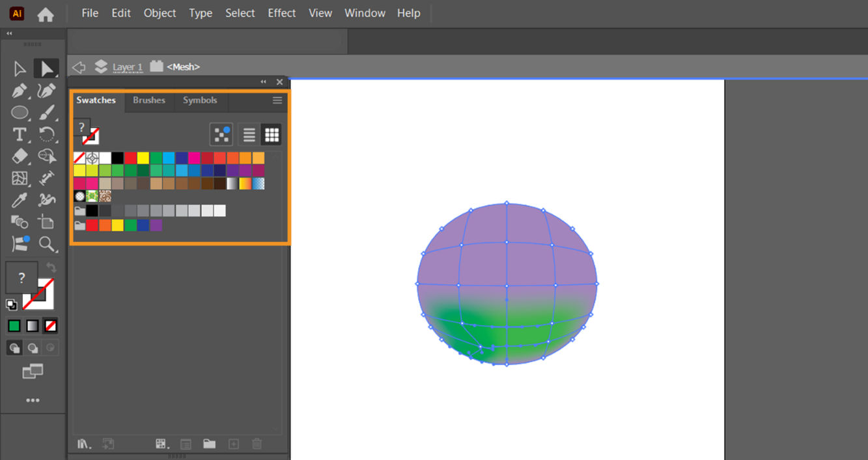
Task: Click <Mesh> in the isolation breadcrumb
Action: [x=183, y=66]
